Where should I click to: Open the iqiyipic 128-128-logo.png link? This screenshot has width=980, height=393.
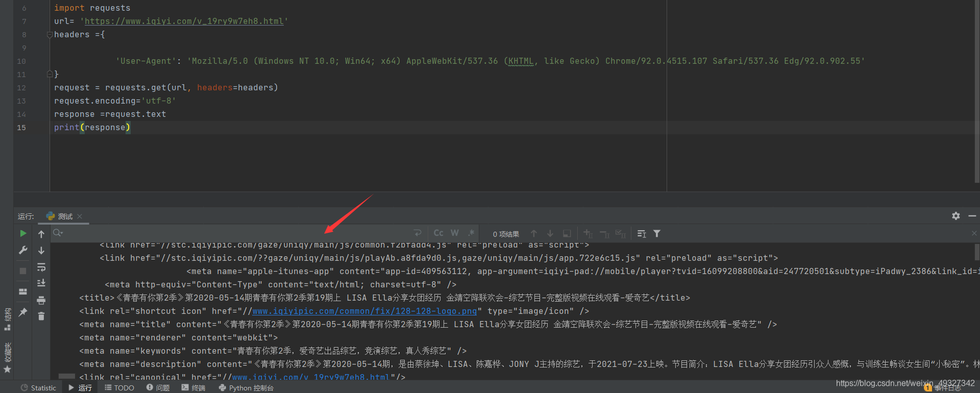click(x=364, y=311)
